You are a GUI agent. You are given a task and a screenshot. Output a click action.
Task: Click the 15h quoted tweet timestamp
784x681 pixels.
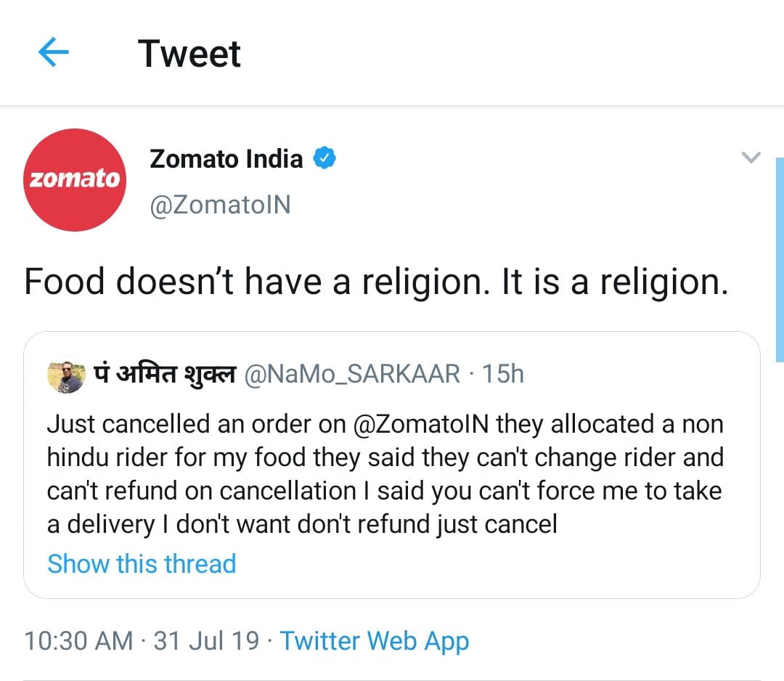[503, 374]
